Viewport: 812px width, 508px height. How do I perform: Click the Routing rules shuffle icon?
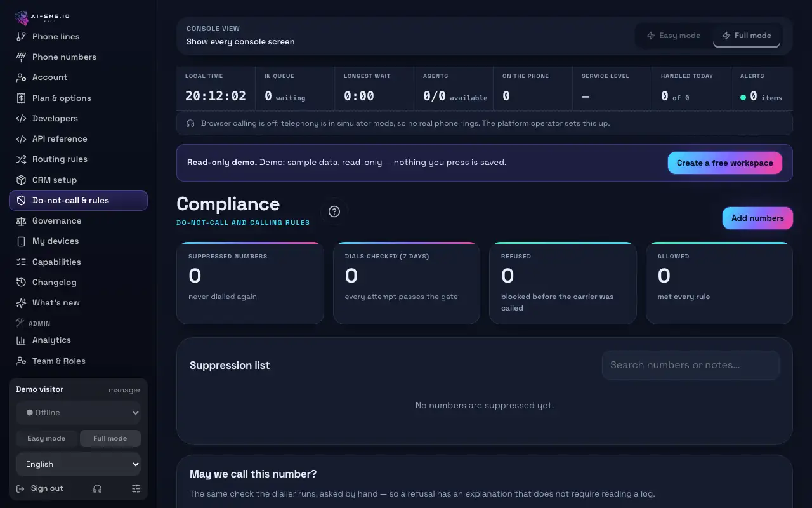point(21,159)
